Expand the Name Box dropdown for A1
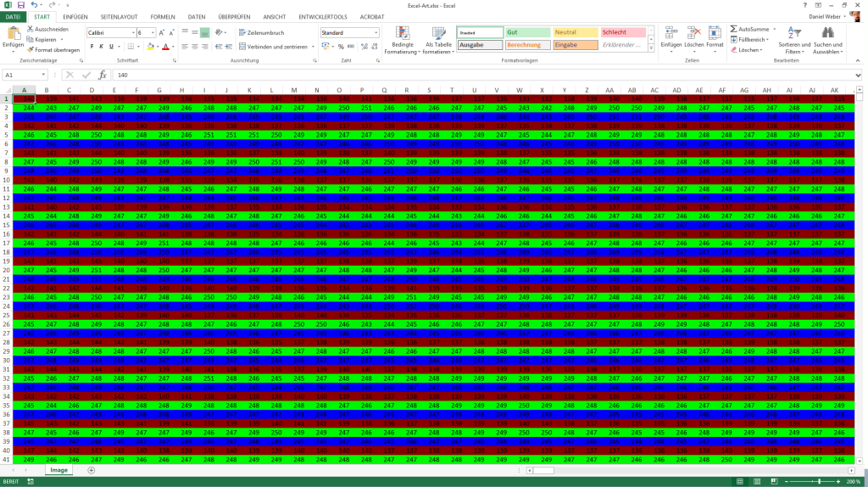868x487 pixels. click(53, 75)
